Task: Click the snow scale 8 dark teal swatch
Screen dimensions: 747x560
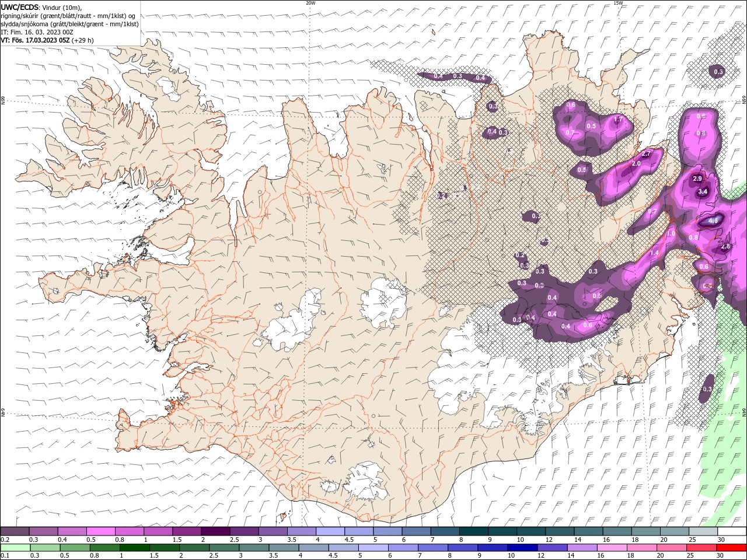Action: point(473,531)
